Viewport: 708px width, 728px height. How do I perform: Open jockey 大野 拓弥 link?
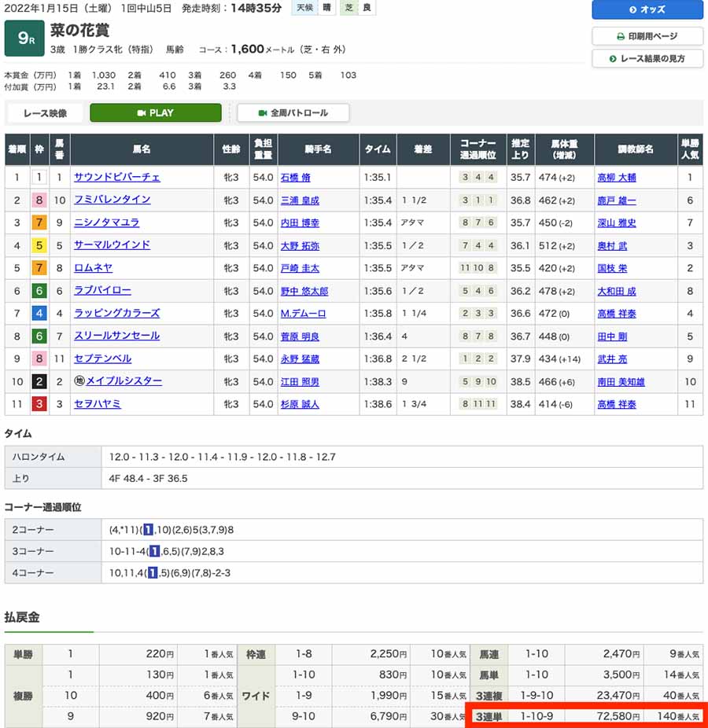300,245
